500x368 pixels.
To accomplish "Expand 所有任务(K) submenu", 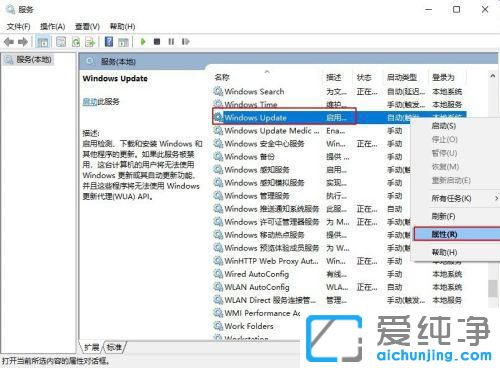I will 455,199.
